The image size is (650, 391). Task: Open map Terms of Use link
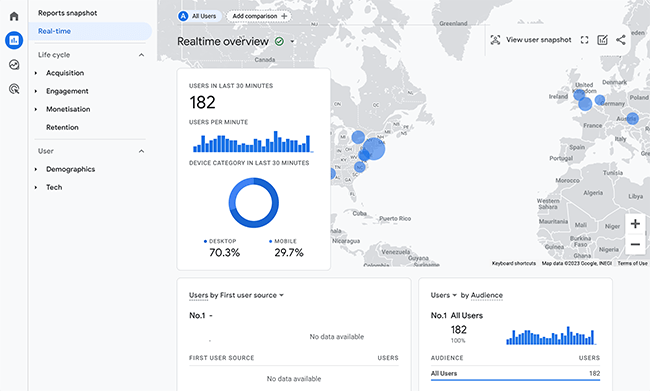tap(632, 263)
